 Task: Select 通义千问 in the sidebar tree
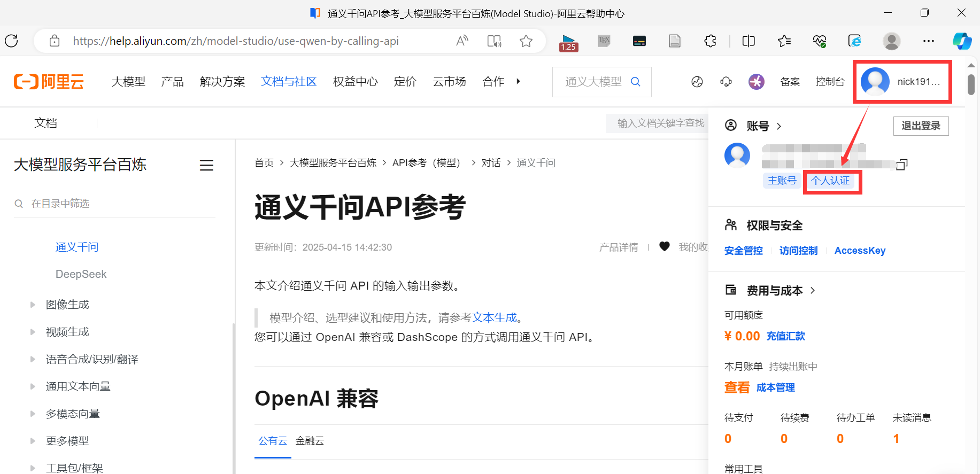point(77,247)
